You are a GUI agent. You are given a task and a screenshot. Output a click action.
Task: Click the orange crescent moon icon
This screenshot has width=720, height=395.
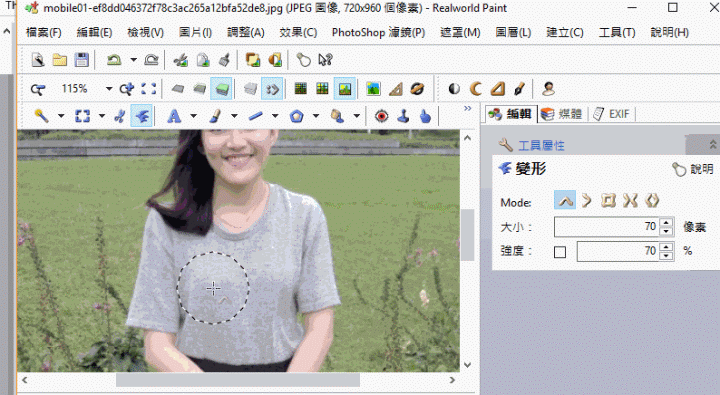tap(476, 89)
